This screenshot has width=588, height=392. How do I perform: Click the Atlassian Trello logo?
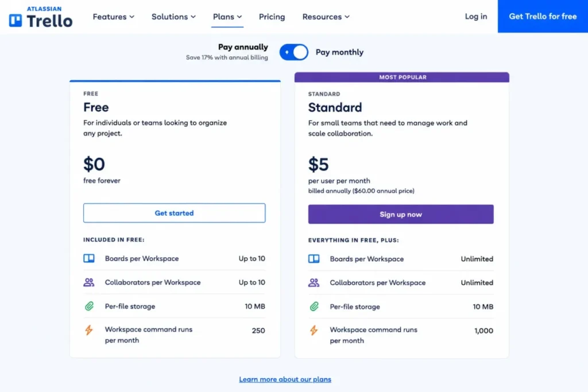pyautogui.click(x=41, y=17)
